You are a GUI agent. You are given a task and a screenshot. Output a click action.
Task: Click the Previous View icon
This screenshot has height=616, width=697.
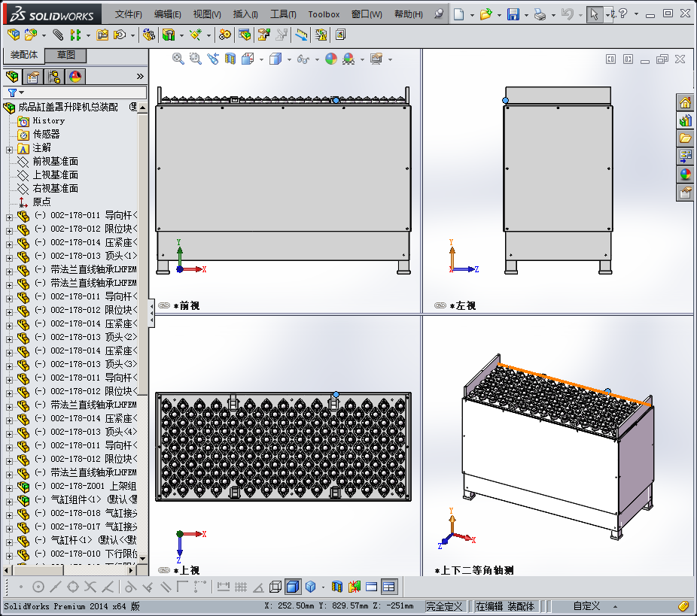click(213, 59)
